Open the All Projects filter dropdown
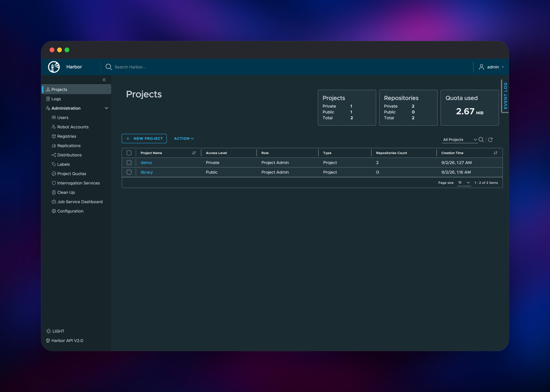550x392 pixels. coord(460,140)
